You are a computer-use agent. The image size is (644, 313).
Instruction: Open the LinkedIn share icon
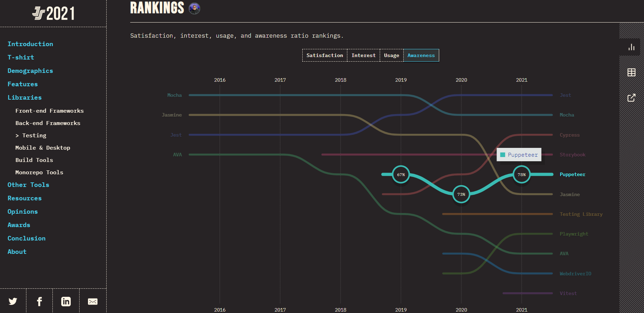pos(66,301)
